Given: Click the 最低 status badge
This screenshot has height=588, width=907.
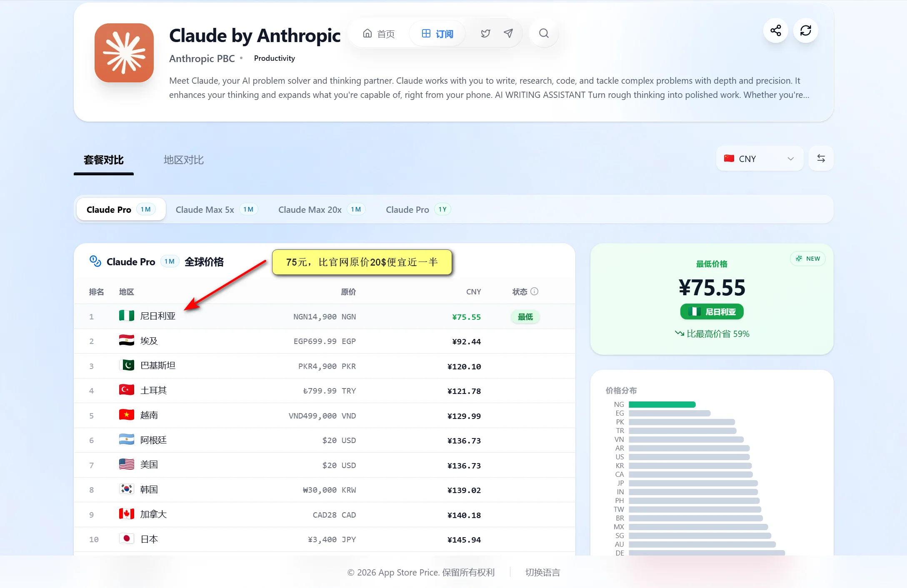Looking at the screenshot, I should [525, 317].
